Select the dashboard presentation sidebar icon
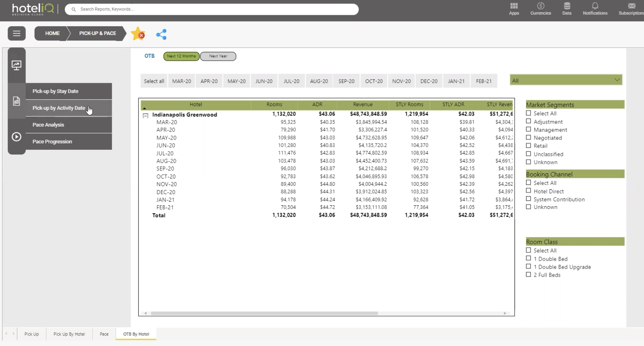The height and width of the screenshot is (346, 644). pos(16,65)
